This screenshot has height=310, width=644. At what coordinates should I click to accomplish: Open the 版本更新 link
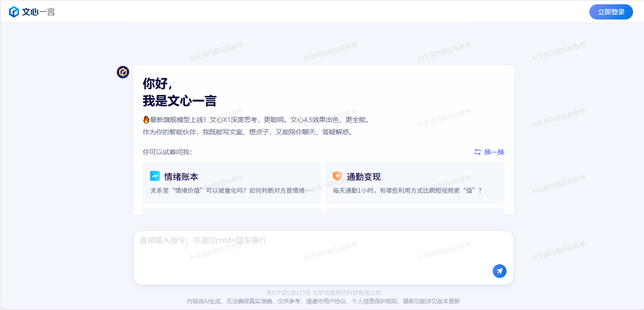448,301
